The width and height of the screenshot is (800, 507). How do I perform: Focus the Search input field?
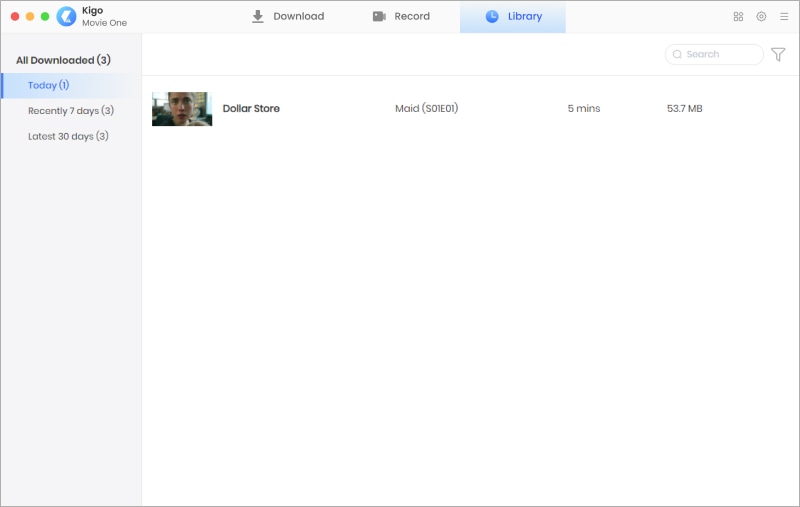click(714, 54)
